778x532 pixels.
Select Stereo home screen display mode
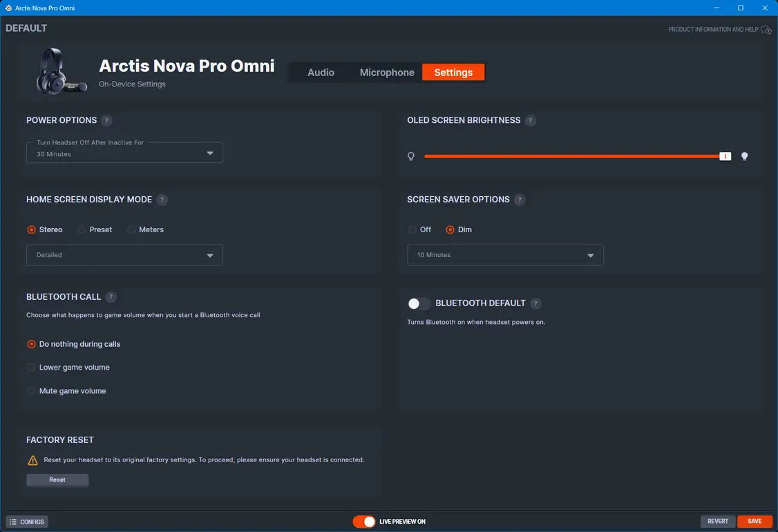point(45,230)
